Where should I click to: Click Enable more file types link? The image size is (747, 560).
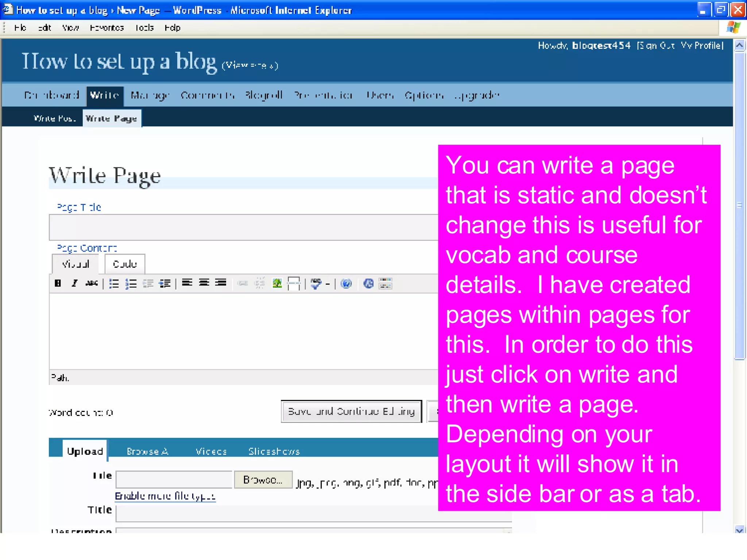click(x=165, y=496)
